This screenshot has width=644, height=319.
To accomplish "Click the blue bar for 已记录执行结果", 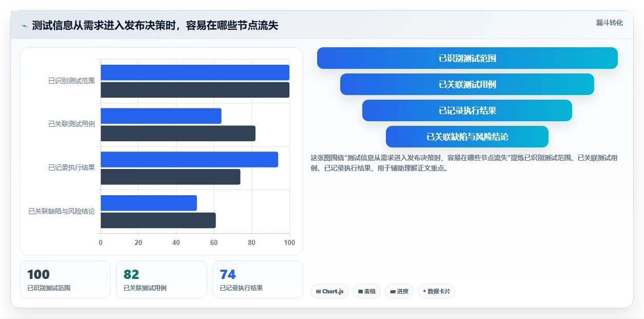I will pos(189,159).
